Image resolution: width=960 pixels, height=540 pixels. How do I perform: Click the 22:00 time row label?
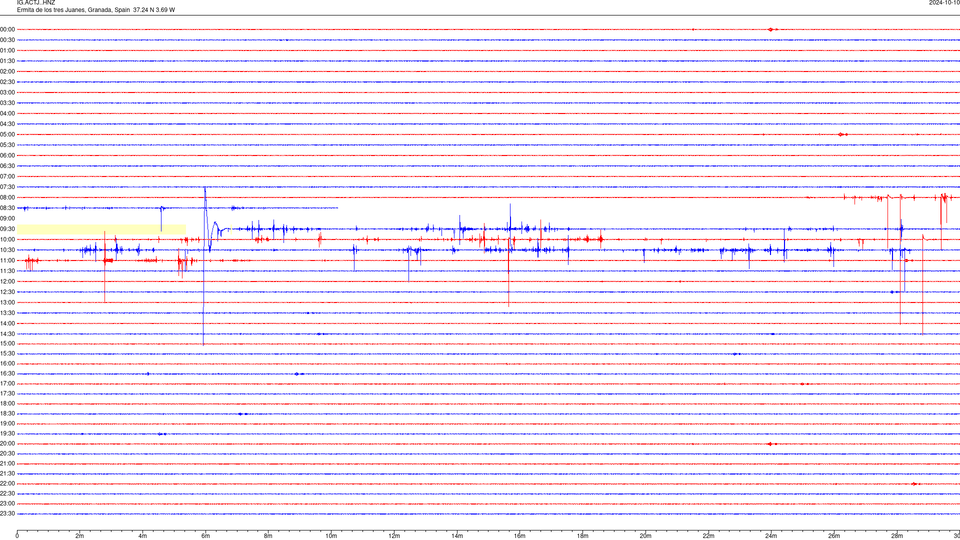pyautogui.click(x=7, y=484)
